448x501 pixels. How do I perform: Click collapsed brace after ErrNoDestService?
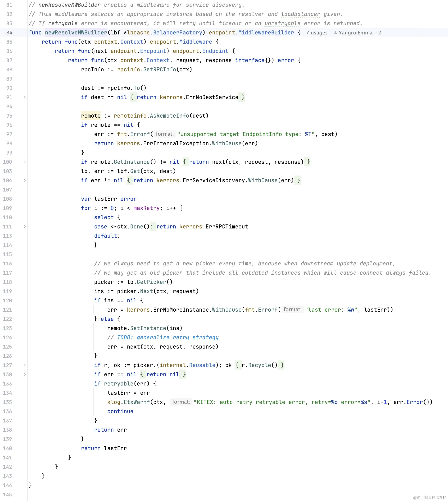(x=243, y=97)
